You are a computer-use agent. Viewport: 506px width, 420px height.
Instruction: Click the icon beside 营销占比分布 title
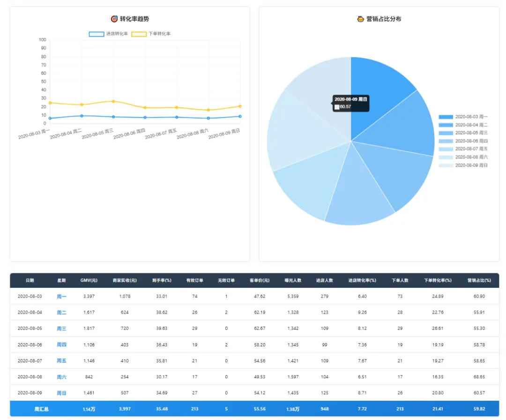coord(360,19)
